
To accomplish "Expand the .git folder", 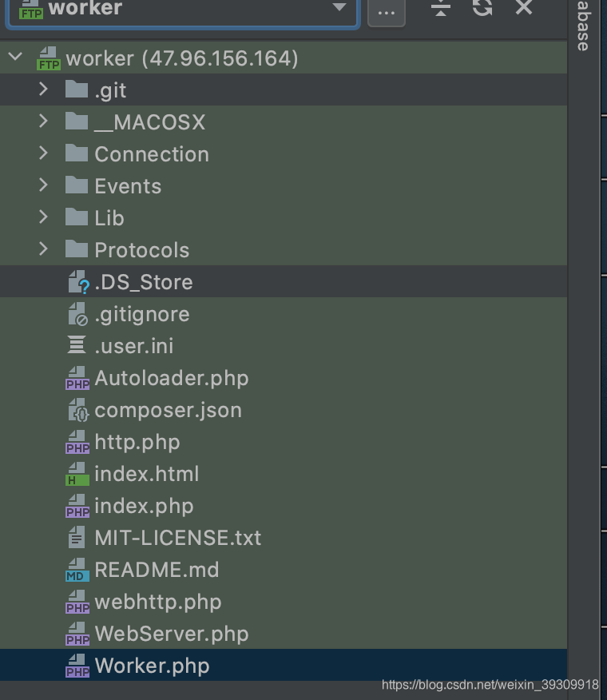I will 44,89.
